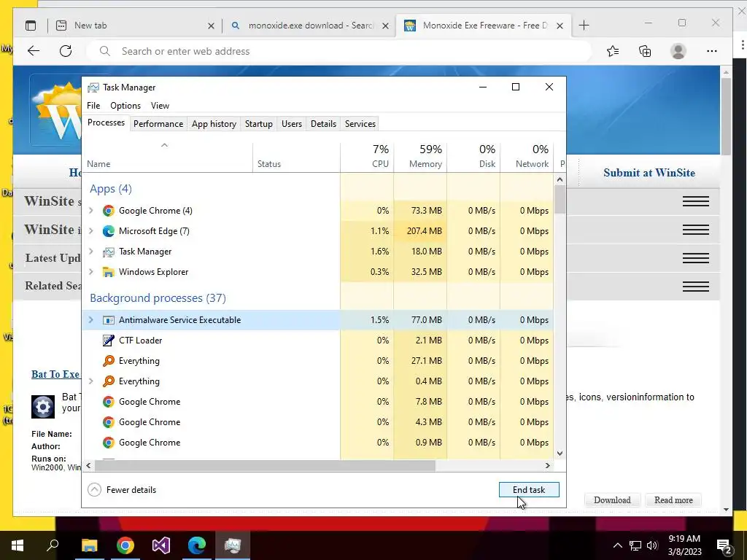
Task: Open the Collections icon in Edge toolbar
Action: point(645,51)
